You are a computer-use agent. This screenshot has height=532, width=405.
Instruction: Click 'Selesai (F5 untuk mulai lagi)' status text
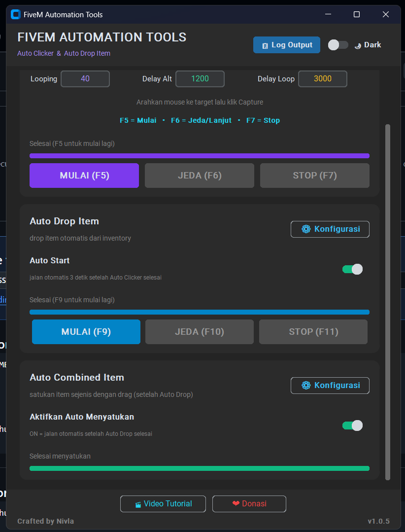(72, 143)
